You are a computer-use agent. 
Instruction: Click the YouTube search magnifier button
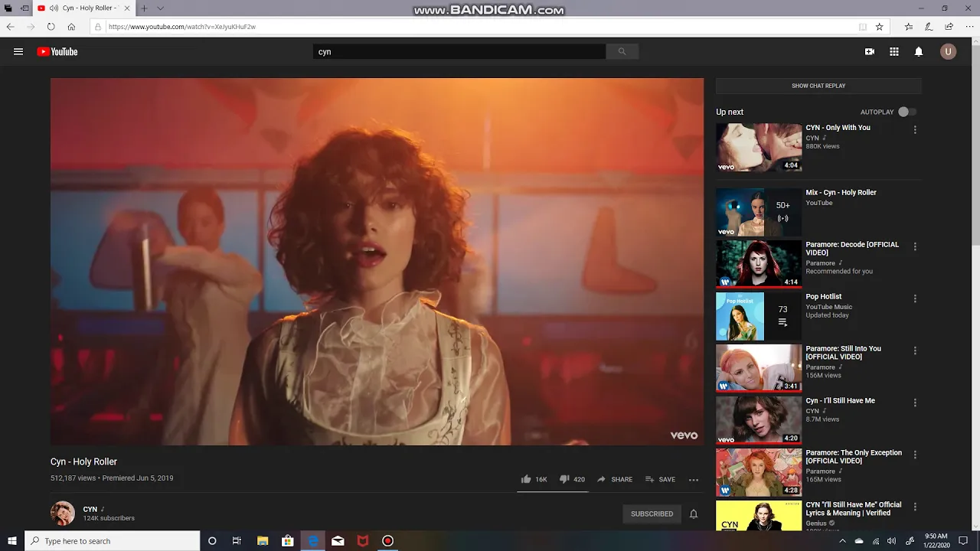pos(622,51)
